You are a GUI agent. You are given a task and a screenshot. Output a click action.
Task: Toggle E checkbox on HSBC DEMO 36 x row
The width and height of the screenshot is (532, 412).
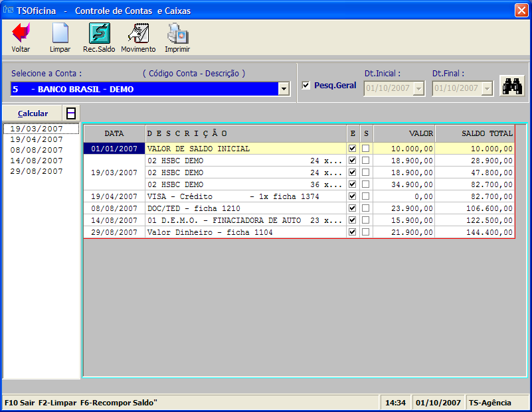coord(352,184)
